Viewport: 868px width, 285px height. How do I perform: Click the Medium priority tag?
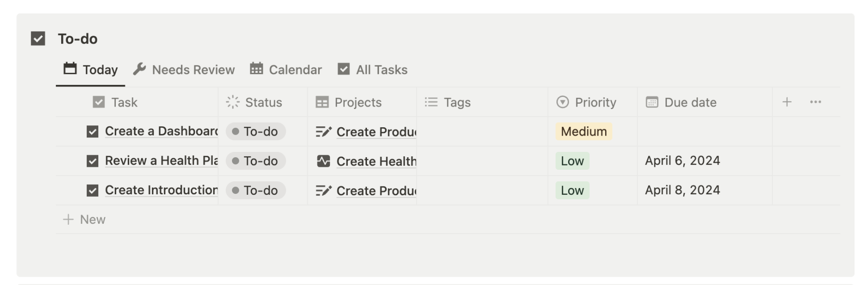583,132
